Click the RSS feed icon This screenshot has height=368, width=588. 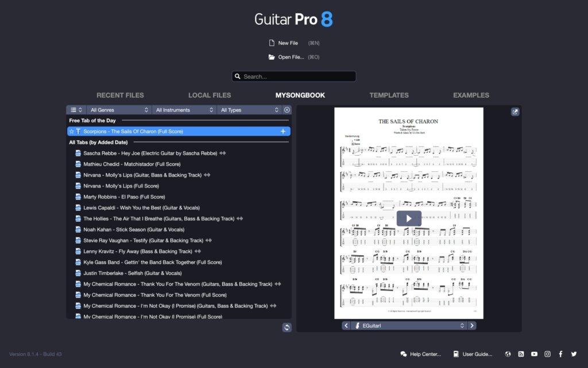521,354
